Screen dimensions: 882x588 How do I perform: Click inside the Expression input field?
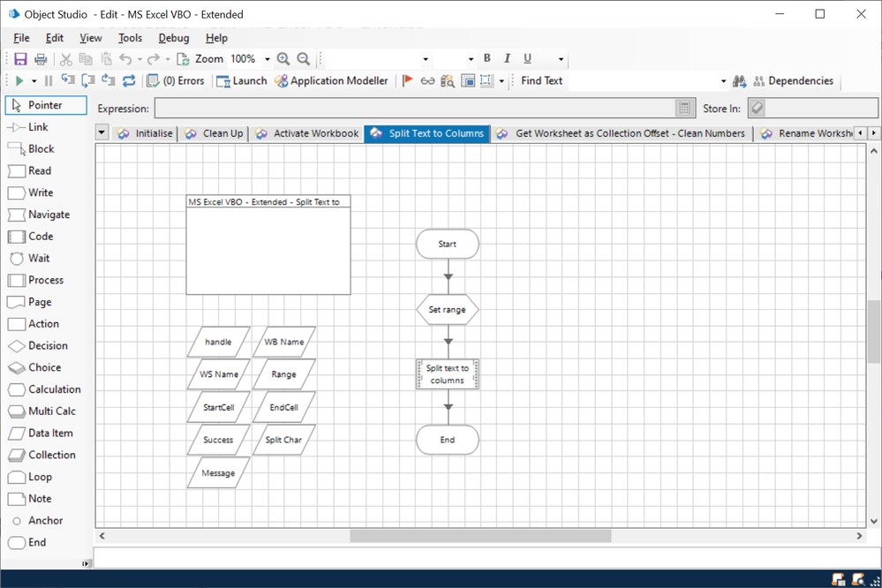pos(415,109)
